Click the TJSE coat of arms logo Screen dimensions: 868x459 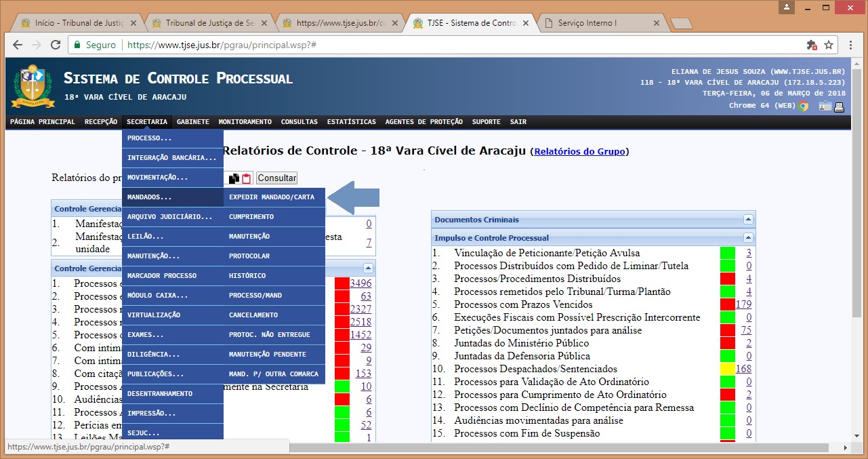28,85
